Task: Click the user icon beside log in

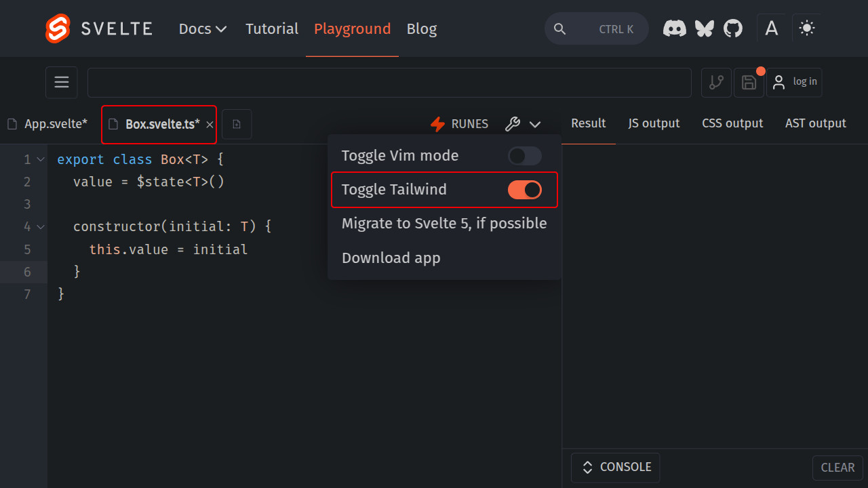Action: 780,82
